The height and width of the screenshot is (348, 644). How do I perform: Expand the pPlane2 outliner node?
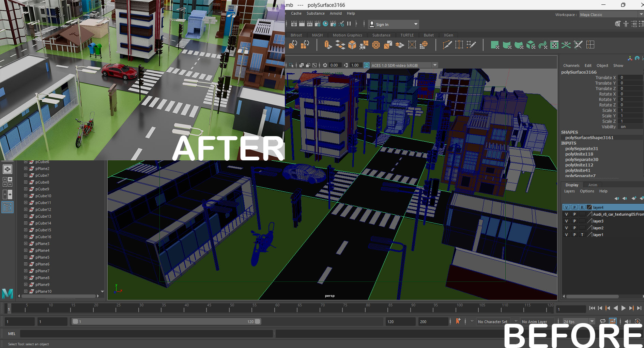[x=26, y=169]
